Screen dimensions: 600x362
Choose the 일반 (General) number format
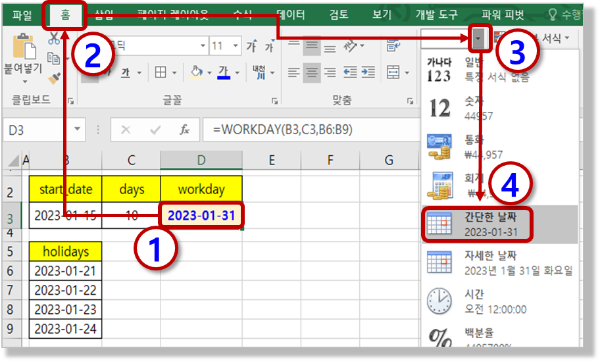[499, 70]
